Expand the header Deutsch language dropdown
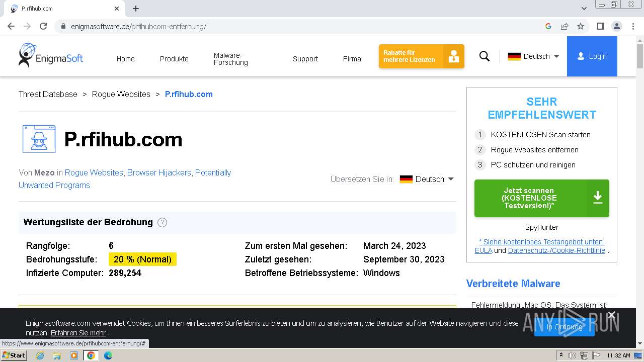 tap(533, 56)
